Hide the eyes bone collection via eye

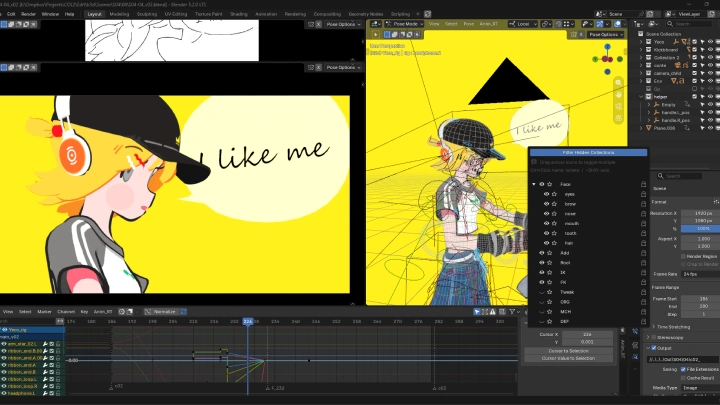(x=546, y=194)
